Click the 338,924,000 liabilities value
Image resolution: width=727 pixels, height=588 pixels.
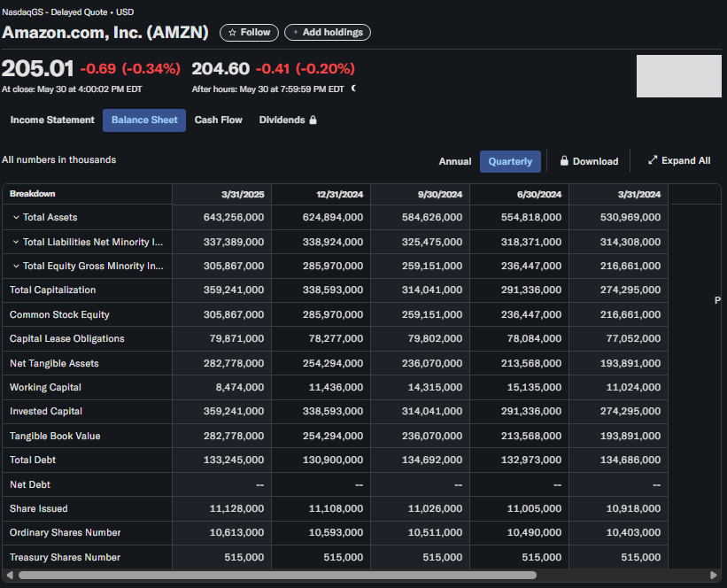click(333, 242)
